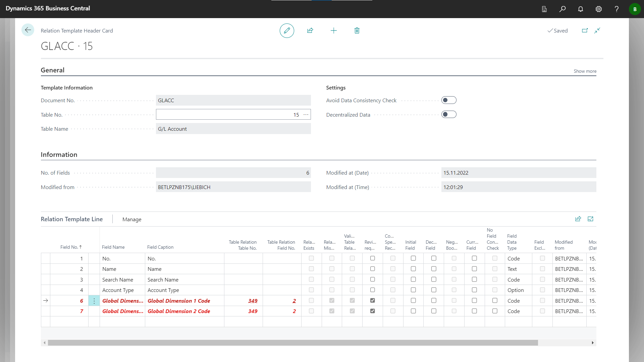Open the Manage menu
The height and width of the screenshot is (362, 644).
pyautogui.click(x=132, y=219)
